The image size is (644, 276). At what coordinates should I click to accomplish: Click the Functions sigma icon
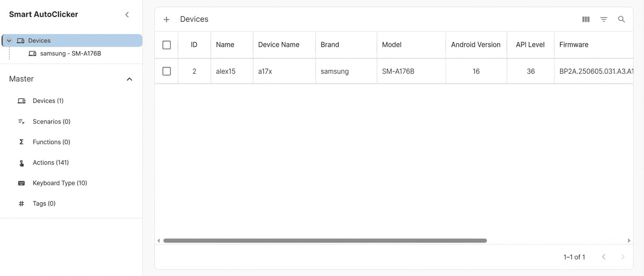click(21, 142)
